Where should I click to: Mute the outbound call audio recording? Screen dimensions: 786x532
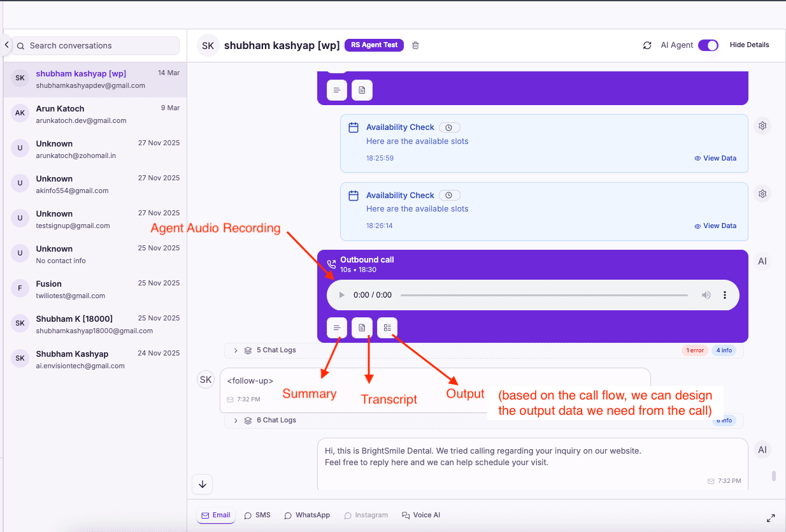click(x=706, y=295)
